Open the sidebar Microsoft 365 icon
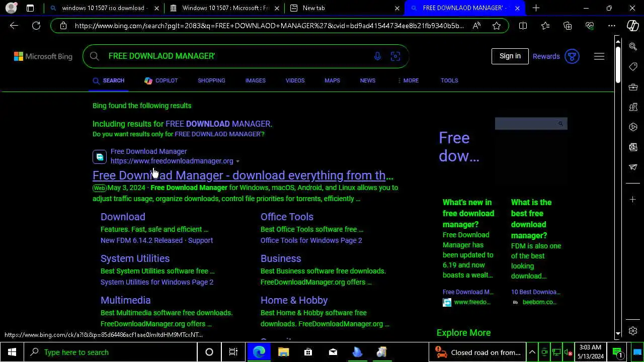 633,127
